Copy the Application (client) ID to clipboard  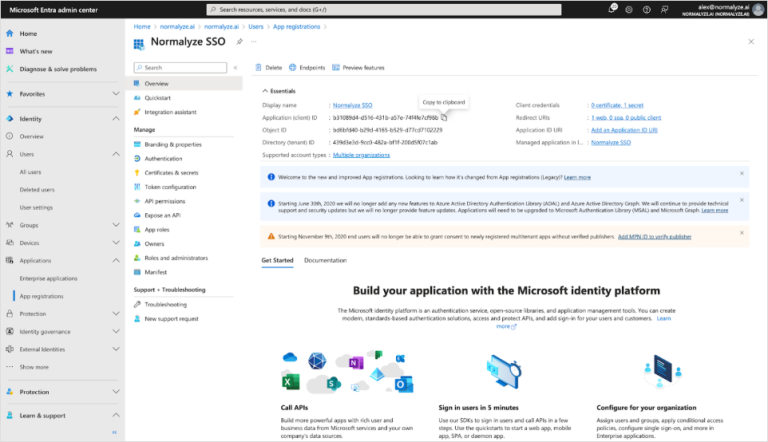tap(446, 117)
